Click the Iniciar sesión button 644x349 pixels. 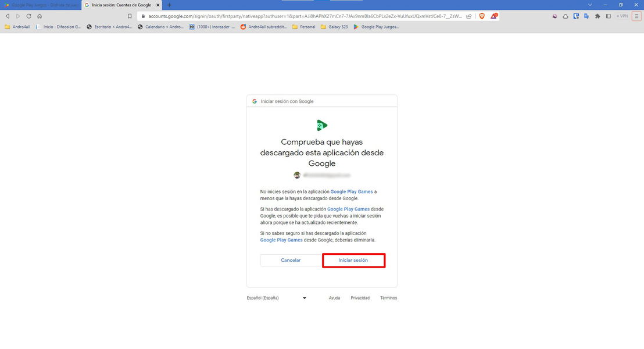click(353, 260)
